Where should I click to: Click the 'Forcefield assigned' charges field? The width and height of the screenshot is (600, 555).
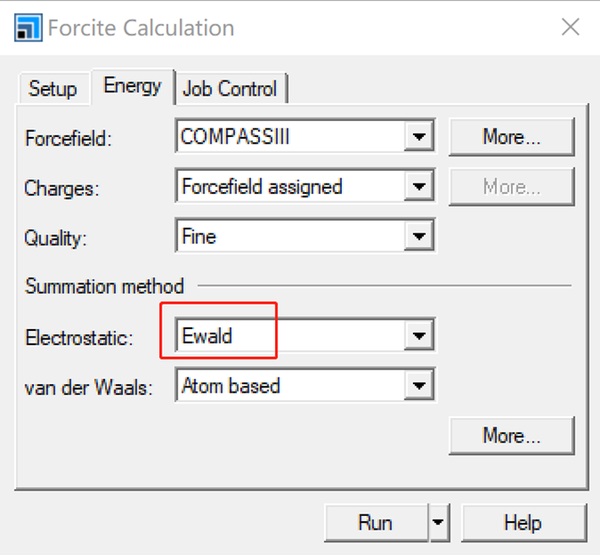(292, 187)
